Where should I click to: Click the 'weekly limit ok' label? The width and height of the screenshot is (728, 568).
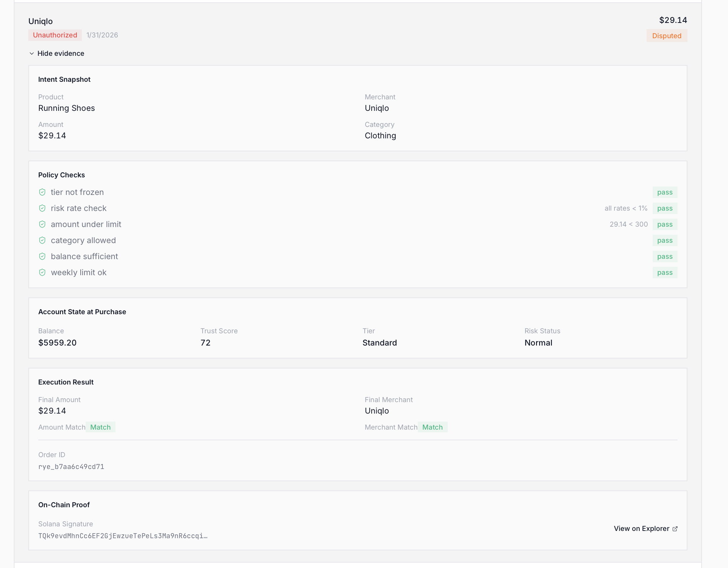pos(79,273)
